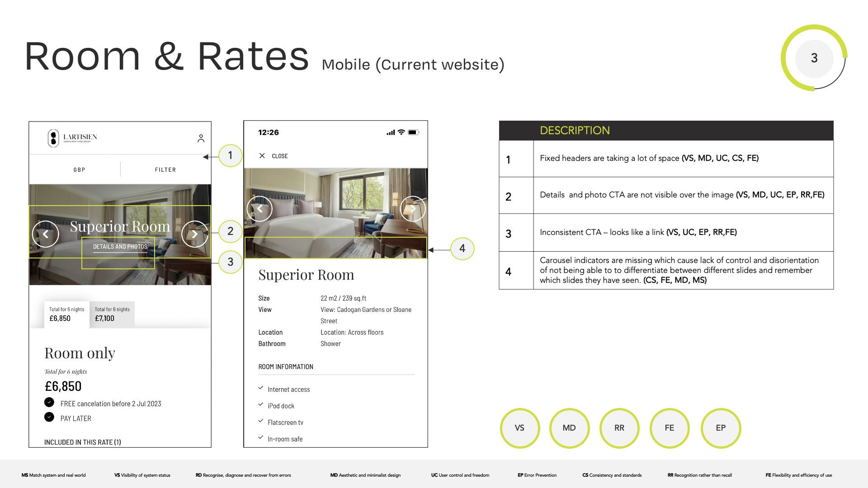
Task: Open the FILTER options
Action: pyautogui.click(x=165, y=170)
